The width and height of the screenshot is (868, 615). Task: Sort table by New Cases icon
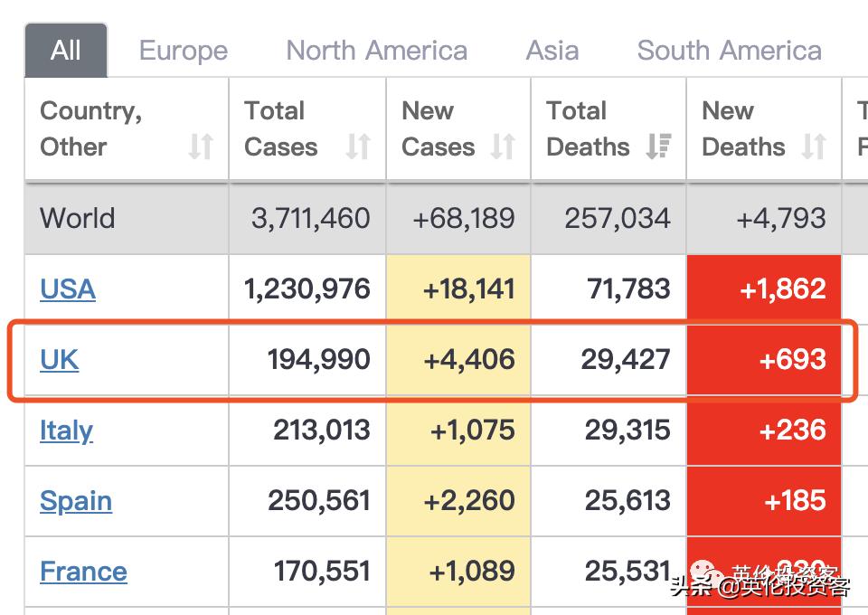click(503, 147)
